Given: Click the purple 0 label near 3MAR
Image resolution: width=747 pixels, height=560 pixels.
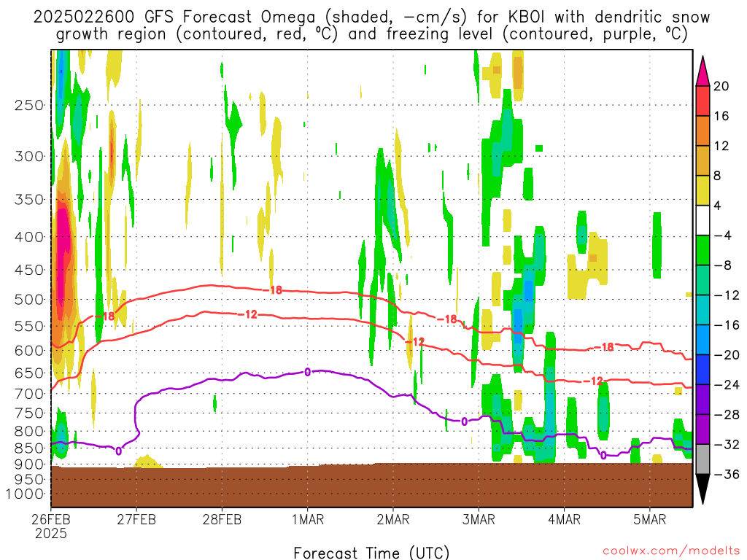Looking at the screenshot, I should tap(465, 422).
